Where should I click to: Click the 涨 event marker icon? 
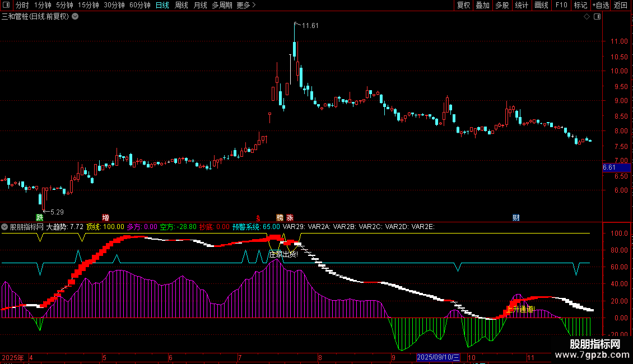(290, 217)
